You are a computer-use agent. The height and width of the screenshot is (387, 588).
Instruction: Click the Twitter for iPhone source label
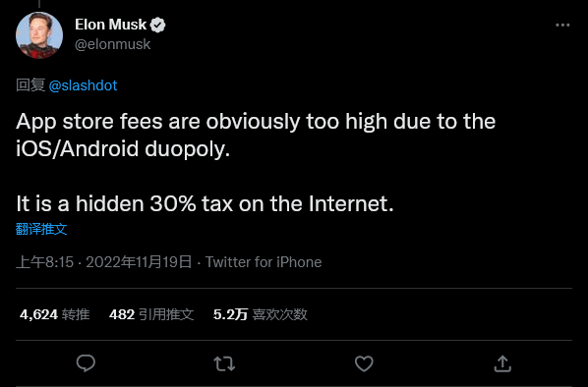click(x=264, y=262)
